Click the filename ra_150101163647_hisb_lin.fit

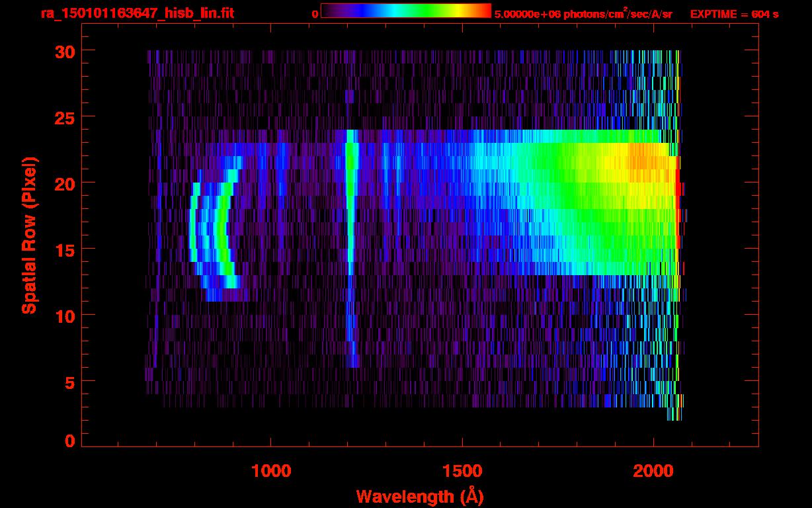pos(138,13)
